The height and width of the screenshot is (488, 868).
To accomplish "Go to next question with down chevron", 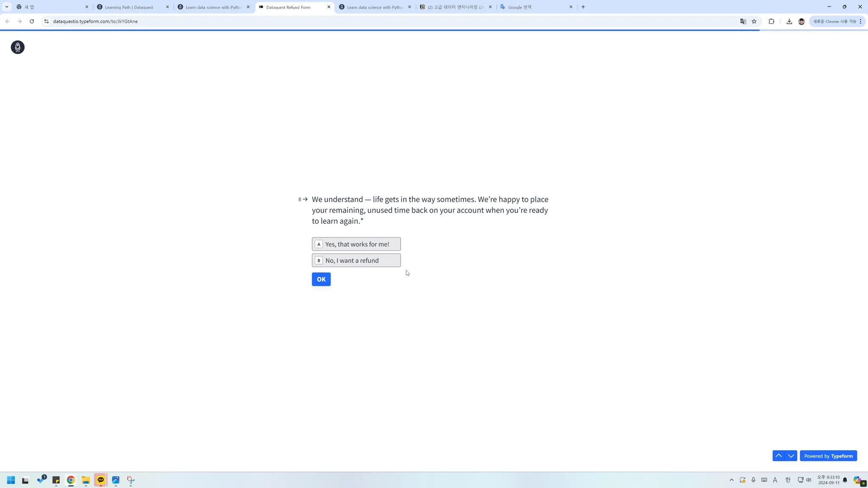I will click(791, 456).
